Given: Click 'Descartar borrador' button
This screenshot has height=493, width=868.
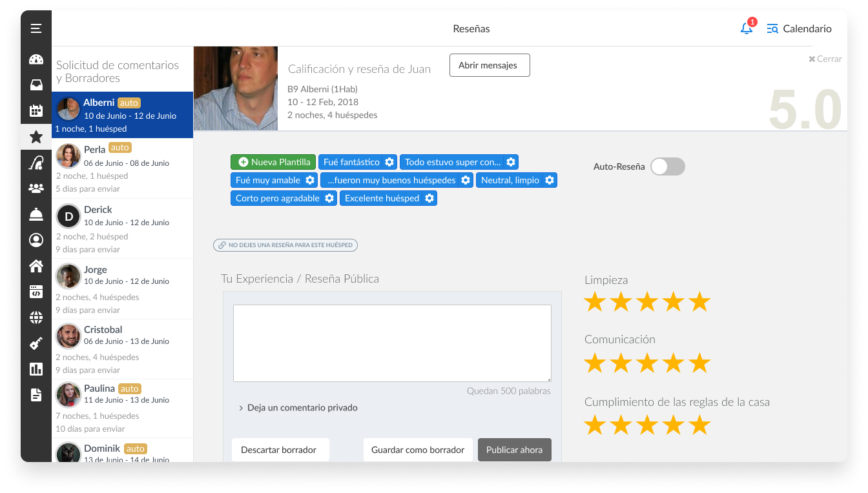Looking at the screenshot, I should click(280, 450).
